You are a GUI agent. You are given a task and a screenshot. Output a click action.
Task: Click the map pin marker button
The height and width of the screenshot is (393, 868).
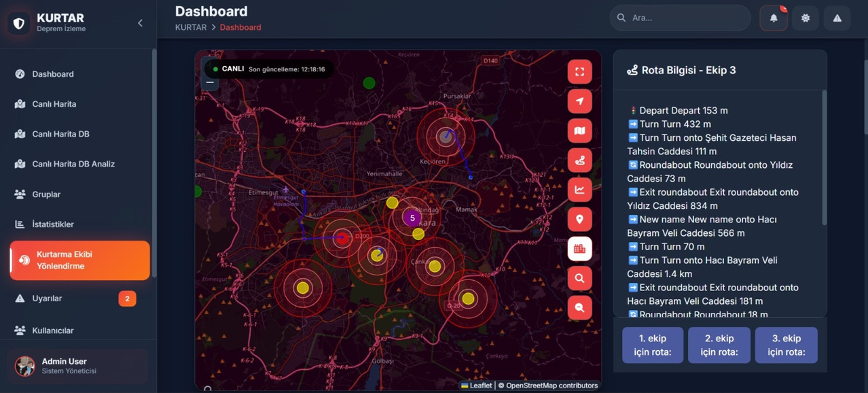(x=579, y=219)
